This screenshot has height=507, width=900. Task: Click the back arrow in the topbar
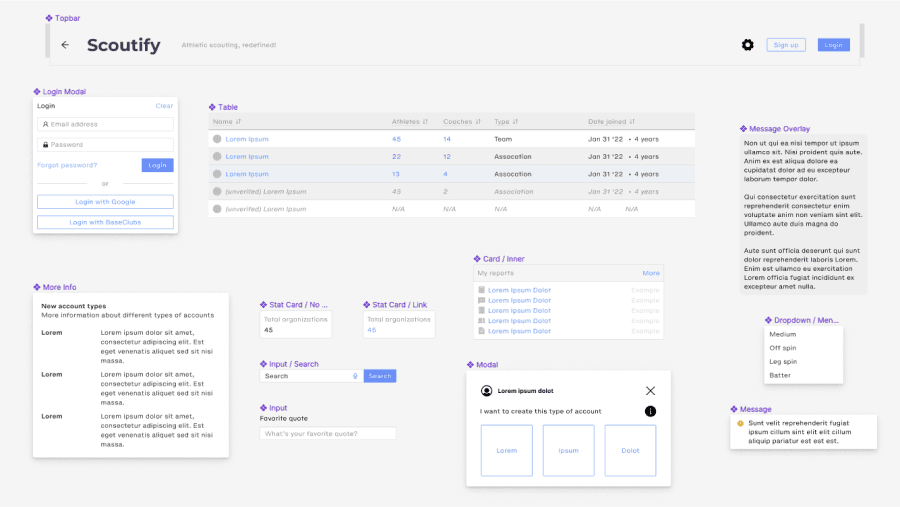(65, 45)
